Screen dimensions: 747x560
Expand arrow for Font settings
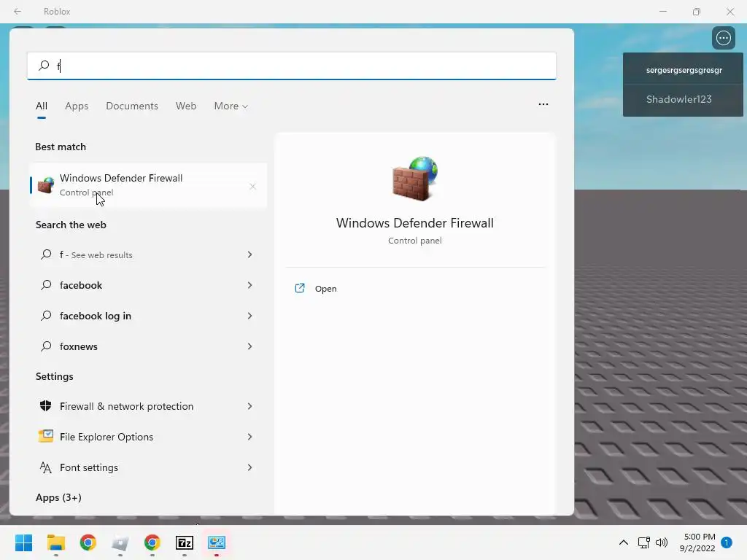249,467
